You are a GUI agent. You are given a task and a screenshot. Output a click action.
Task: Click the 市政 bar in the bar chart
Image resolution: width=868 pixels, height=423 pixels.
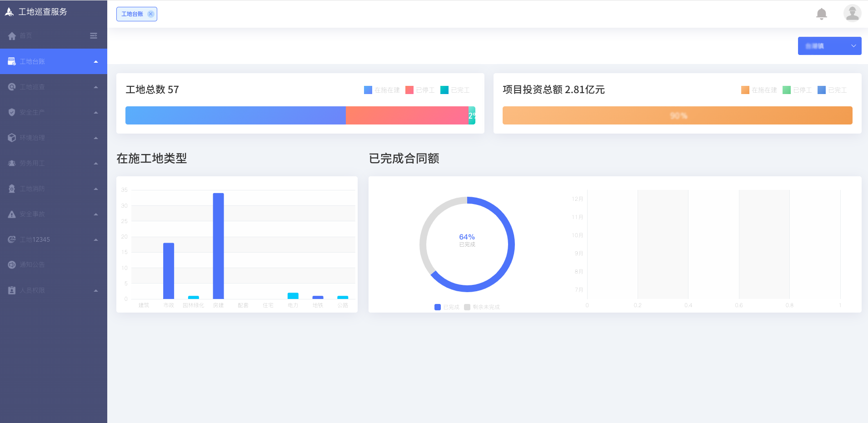click(169, 271)
